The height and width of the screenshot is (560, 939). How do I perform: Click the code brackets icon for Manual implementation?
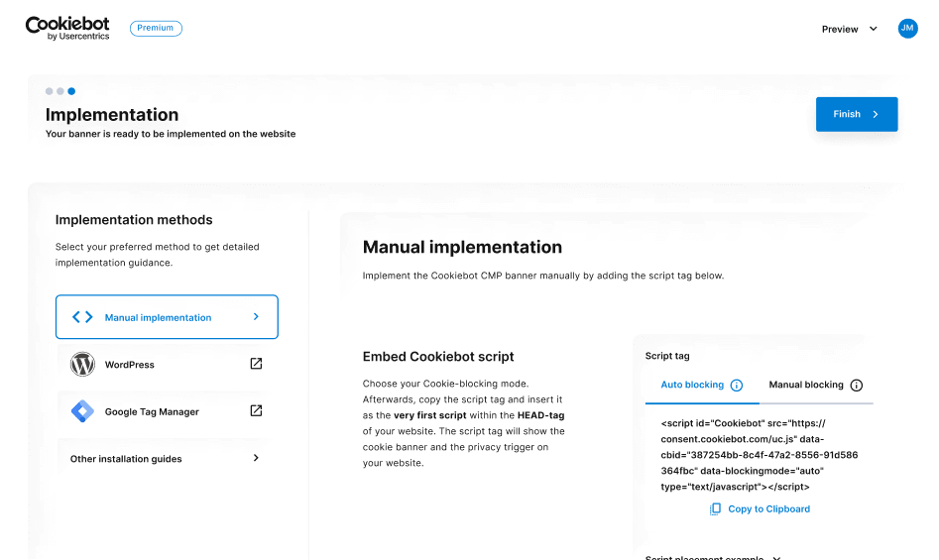[82, 317]
